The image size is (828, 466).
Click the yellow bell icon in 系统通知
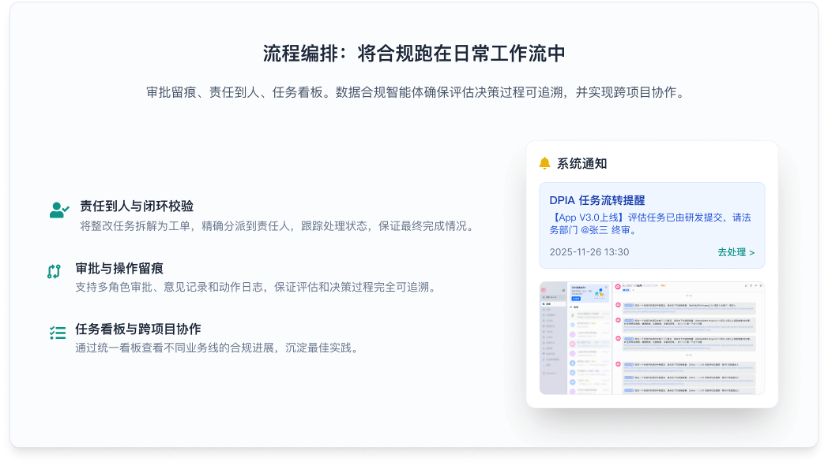(544, 163)
